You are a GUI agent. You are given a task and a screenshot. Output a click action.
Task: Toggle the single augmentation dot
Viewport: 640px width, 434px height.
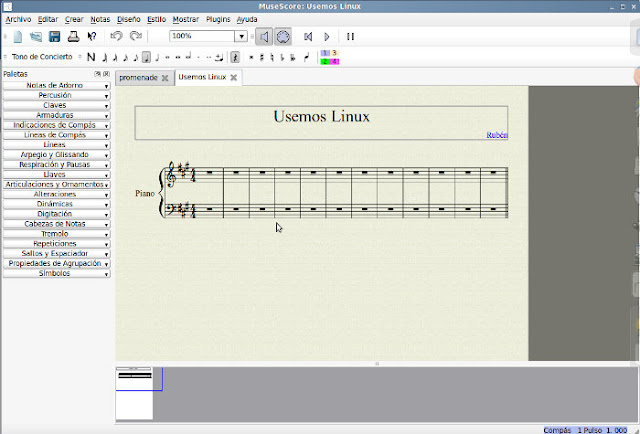[198, 58]
